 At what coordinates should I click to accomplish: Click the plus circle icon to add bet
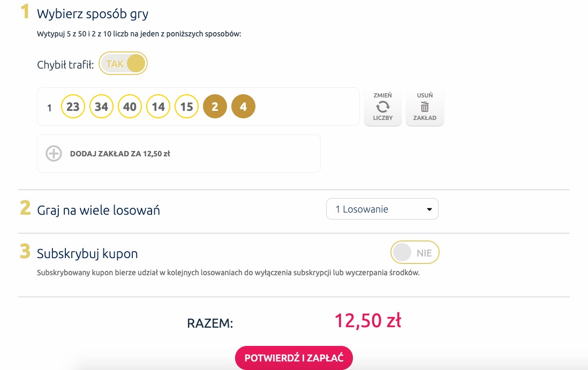pos(54,154)
